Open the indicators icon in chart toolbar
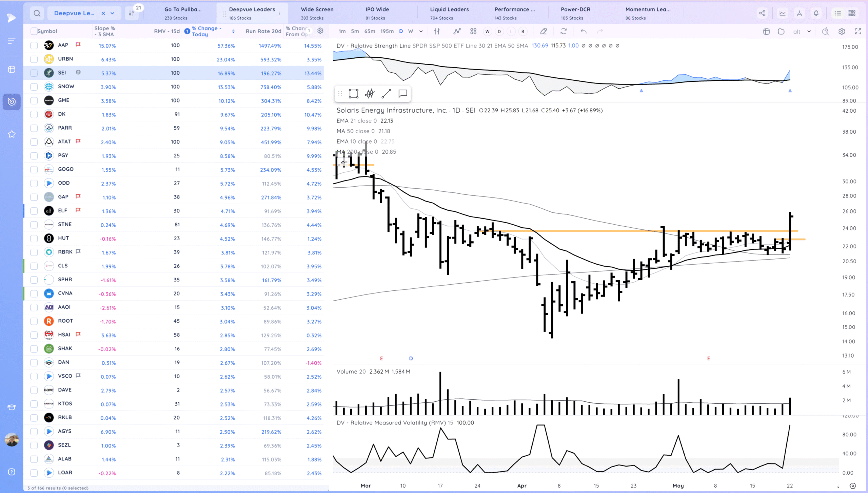This screenshot has width=868, height=493. tap(457, 31)
